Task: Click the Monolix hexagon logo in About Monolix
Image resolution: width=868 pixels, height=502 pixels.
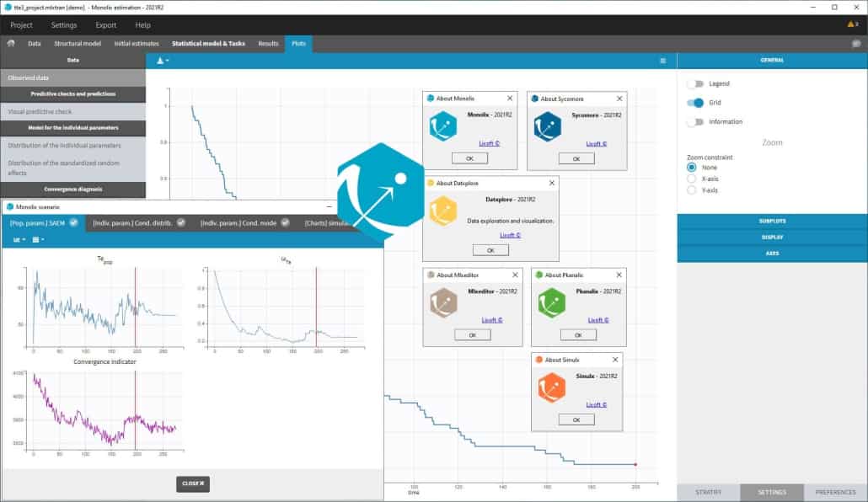Action: (x=443, y=126)
